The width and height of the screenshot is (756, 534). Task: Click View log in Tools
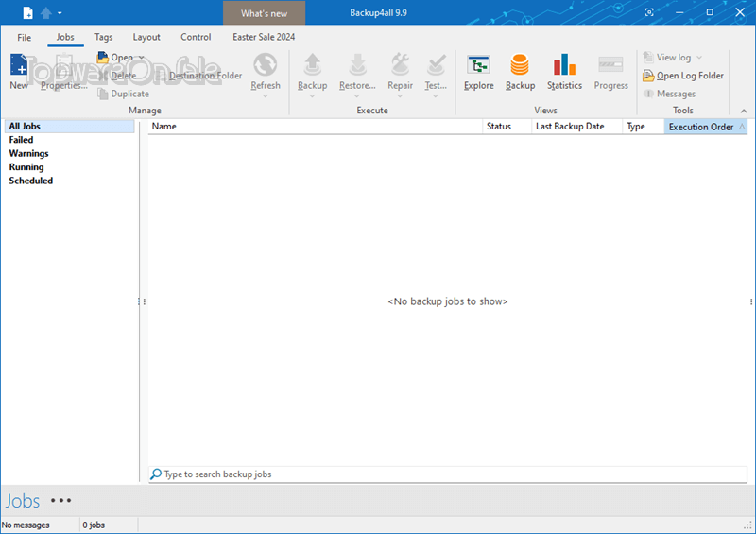[667, 58]
